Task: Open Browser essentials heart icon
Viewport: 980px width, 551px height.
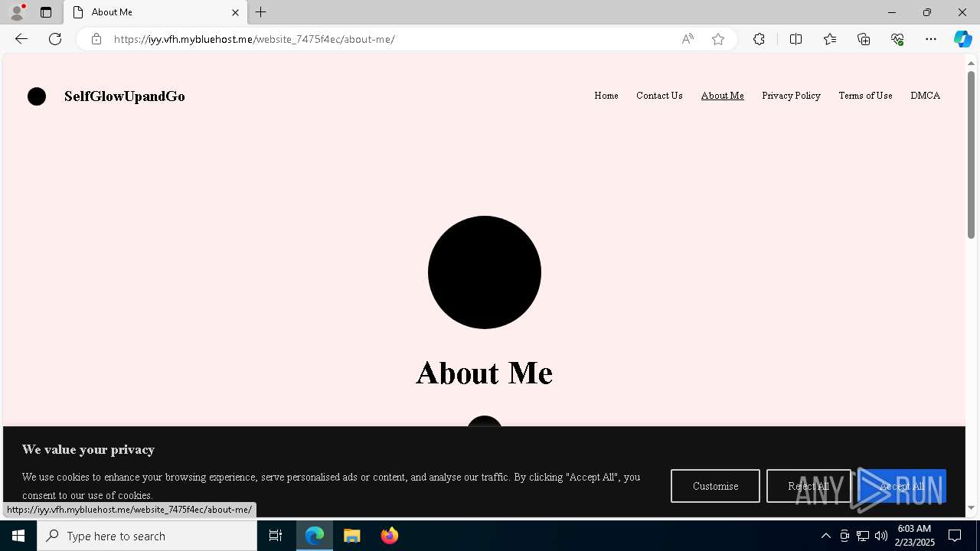Action: [897, 39]
